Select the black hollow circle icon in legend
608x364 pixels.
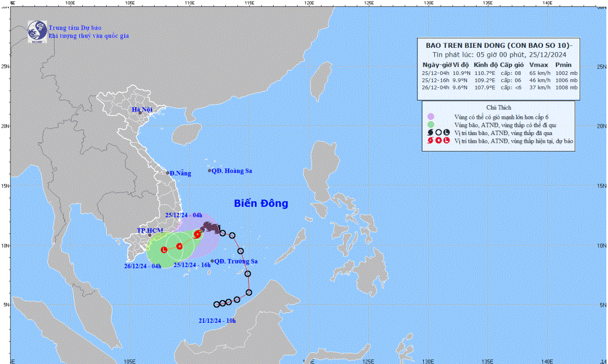(438, 132)
